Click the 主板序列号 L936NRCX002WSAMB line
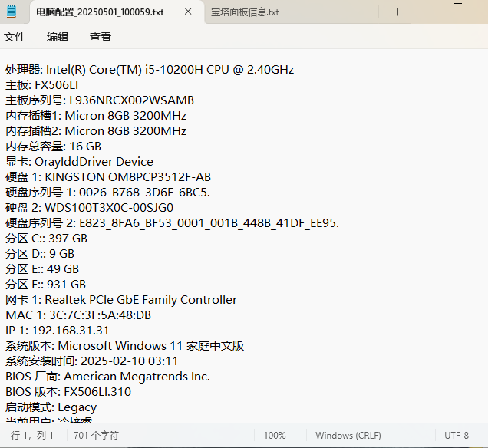The height and width of the screenshot is (448, 488). tap(100, 100)
